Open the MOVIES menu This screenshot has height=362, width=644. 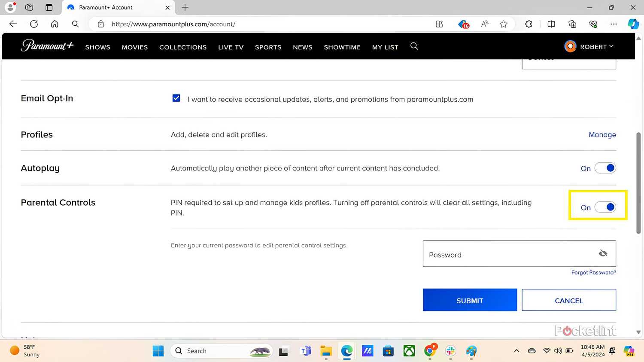[x=135, y=47]
